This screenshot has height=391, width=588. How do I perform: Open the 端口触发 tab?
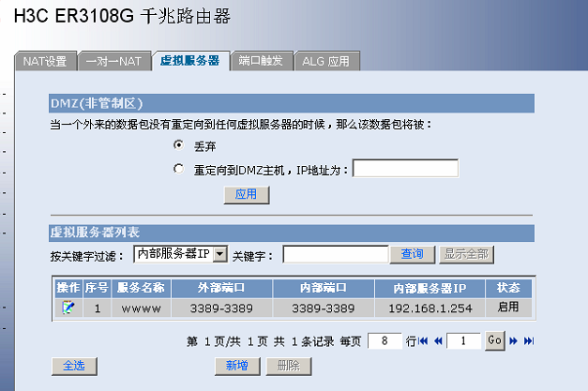pyautogui.click(x=261, y=61)
